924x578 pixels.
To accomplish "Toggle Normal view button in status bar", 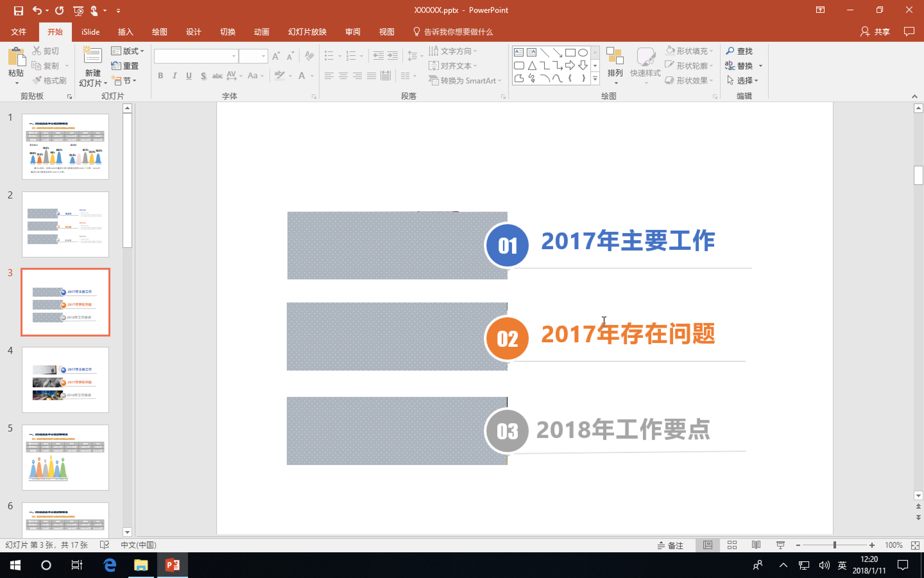I will coord(707,545).
